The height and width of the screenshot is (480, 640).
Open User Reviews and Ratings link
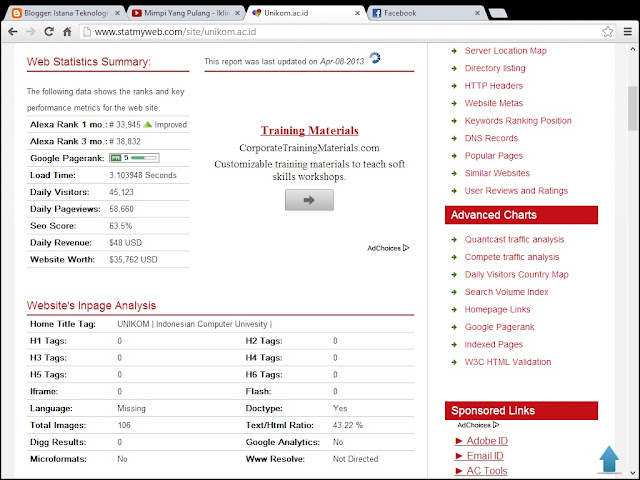pyautogui.click(x=516, y=191)
